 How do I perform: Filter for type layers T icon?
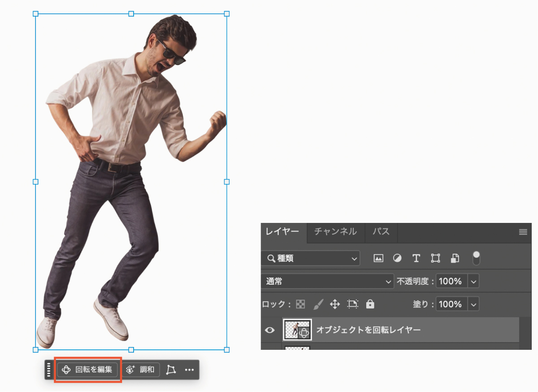point(416,258)
